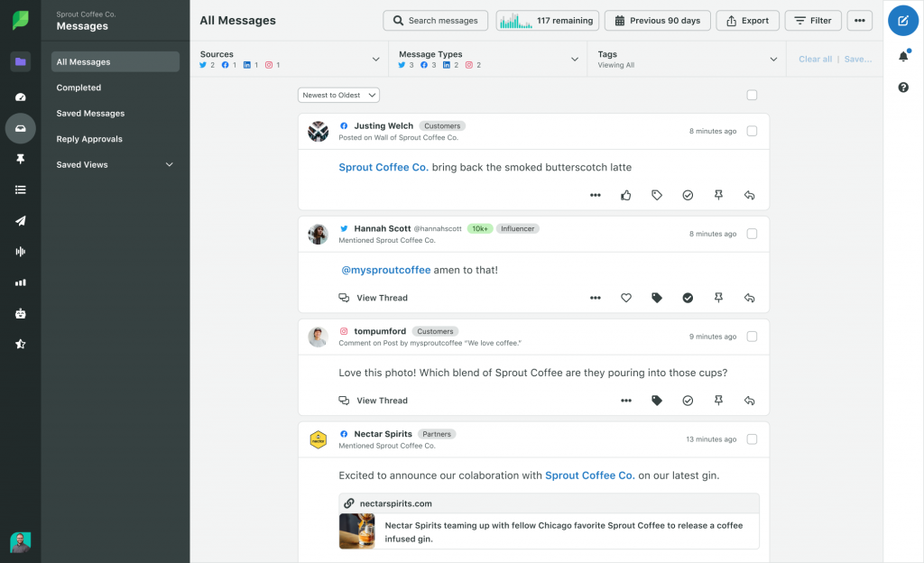Open the Sprout Coffee Co. link in Justing's post
This screenshot has width=924, height=563.
(x=383, y=167)
